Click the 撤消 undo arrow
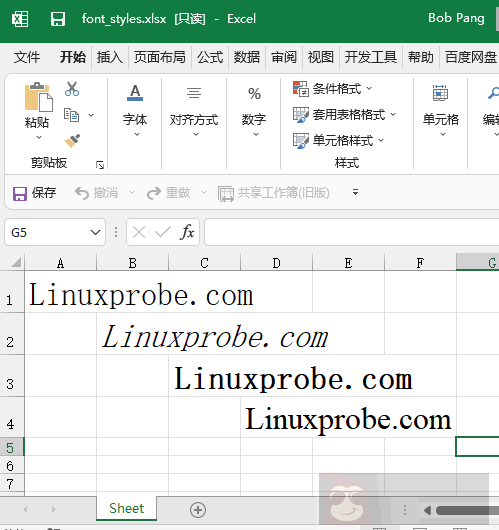This screenshot has height=530, width=499. pyautogui.click(x=81, y=193)
